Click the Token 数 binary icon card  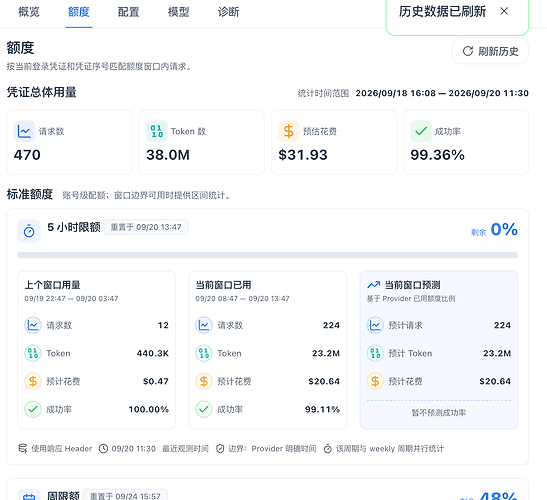pyautogui.click(x=157, y=131)
